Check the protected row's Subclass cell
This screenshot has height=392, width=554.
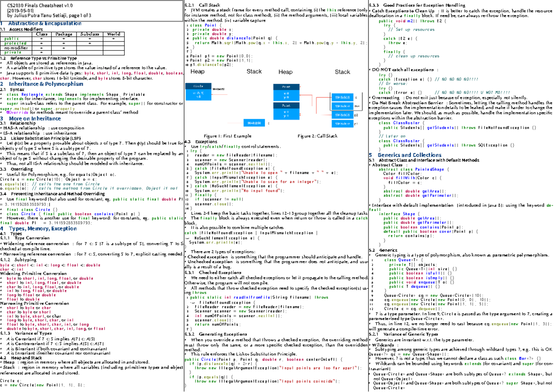click(x=90, y=42)
